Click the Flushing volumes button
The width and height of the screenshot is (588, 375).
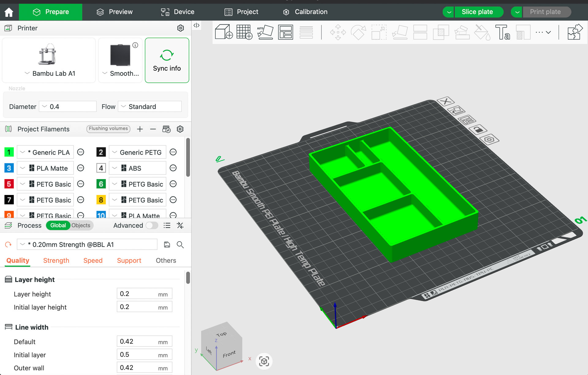[x=108, y=129]
